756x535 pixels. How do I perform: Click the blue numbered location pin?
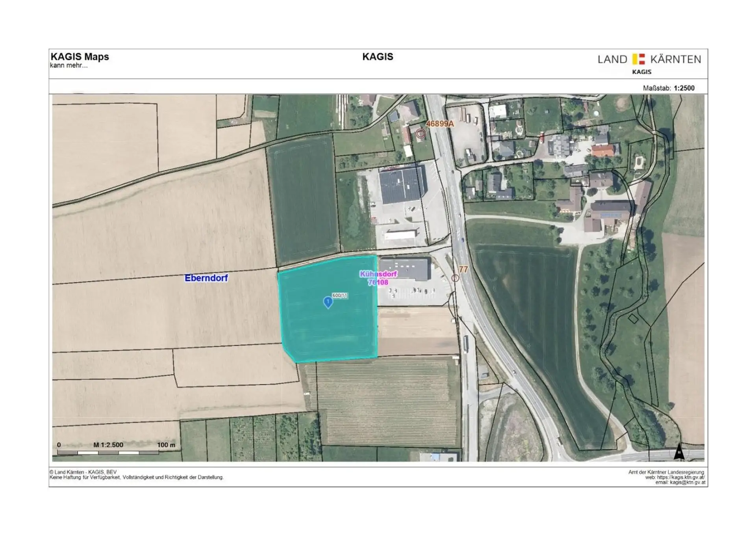328,302
